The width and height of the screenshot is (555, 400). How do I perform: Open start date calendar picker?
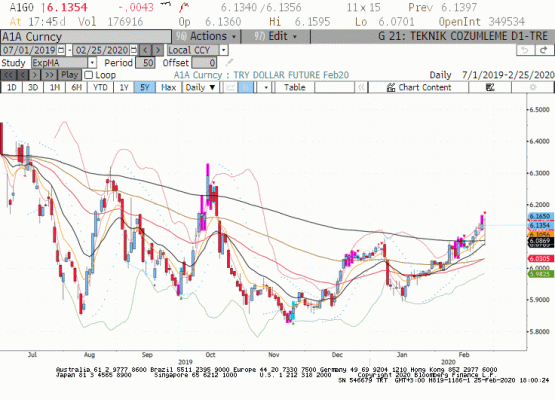tap(61, 50)
